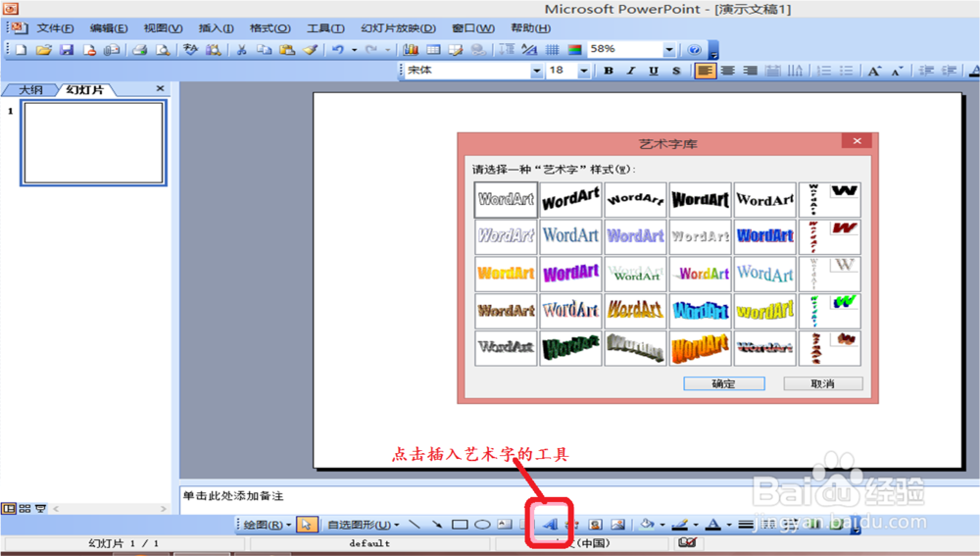Click the New document icon
Image resolution: width=980 pixels, height=556 pixels.
[x=22, y=49]
